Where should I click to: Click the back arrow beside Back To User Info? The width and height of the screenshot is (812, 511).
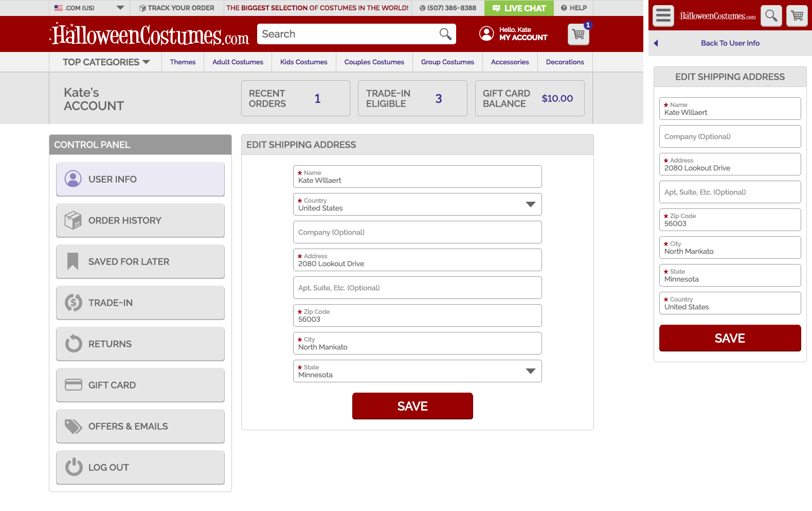coord(656,43)
